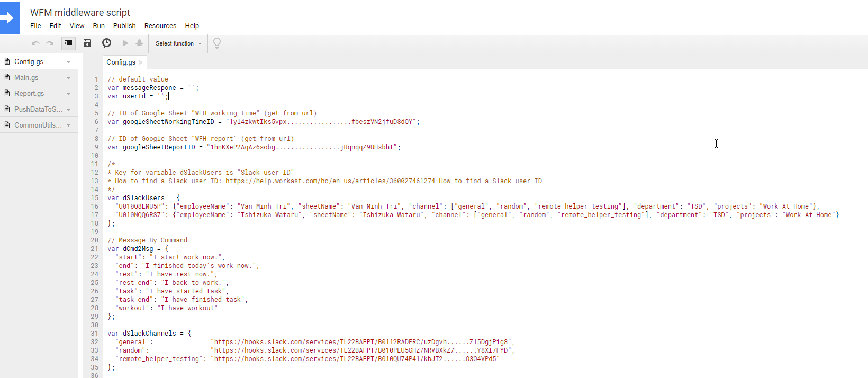This screenshot has height=378, width=868.
Task: Click the "workout" key in dCmd2Msg
Action: 132,308
